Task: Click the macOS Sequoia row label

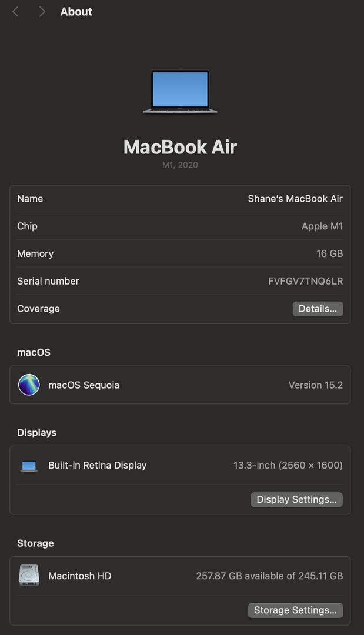Action: pyautogui.click(x=84, y=385)
